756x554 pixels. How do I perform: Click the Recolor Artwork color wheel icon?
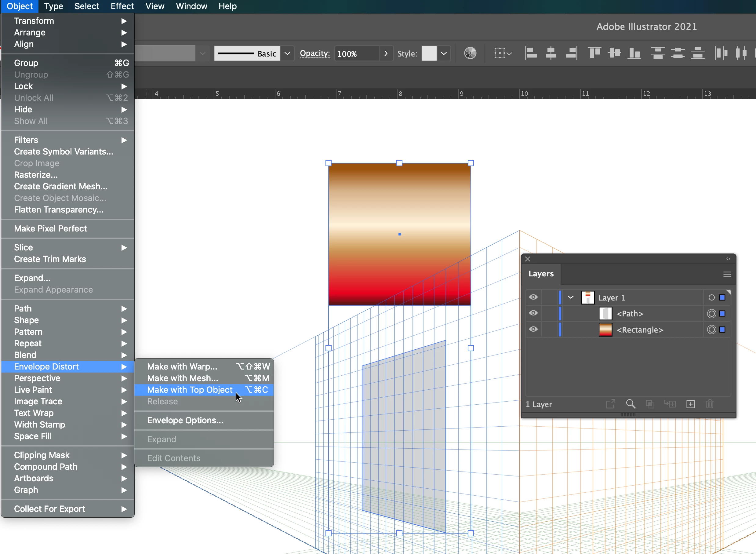pos(470,53)
